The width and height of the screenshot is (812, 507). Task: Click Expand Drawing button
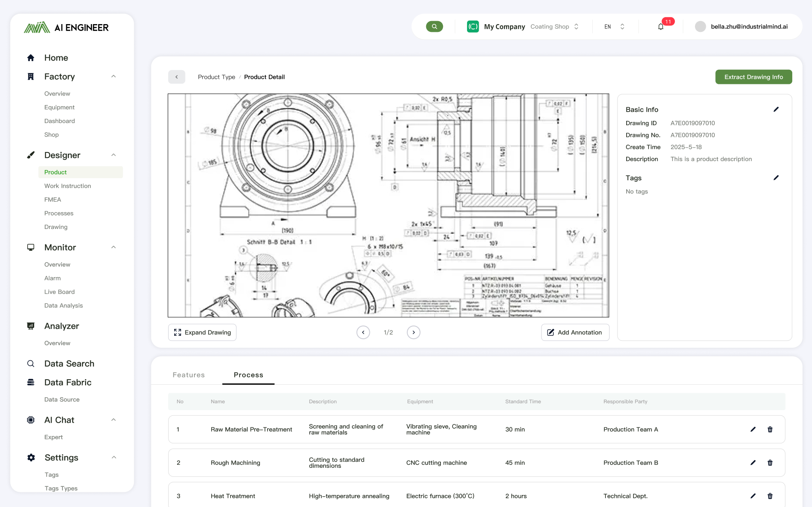click(x=202, y=332)
